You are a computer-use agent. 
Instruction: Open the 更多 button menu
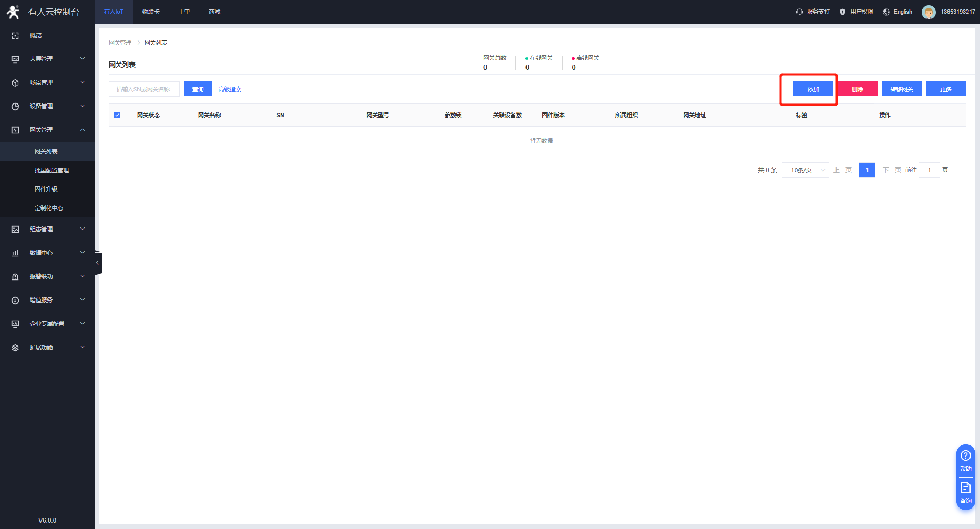[x=945, y=89]
